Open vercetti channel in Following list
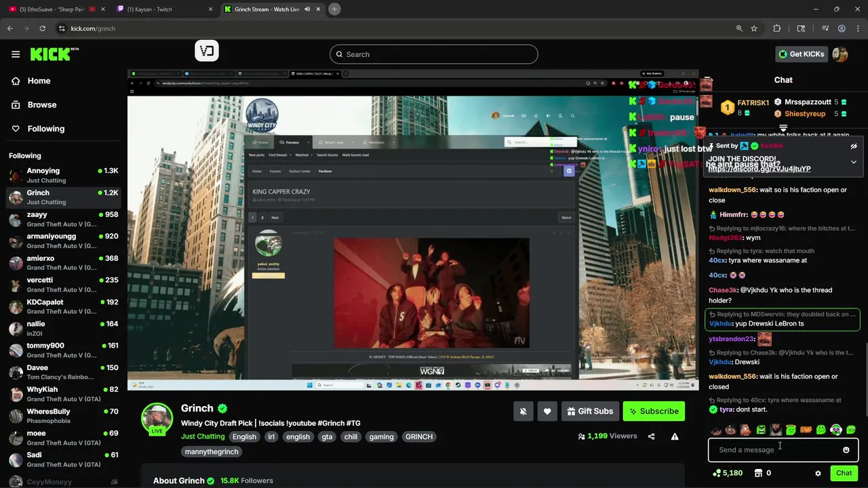 [63, 284]
